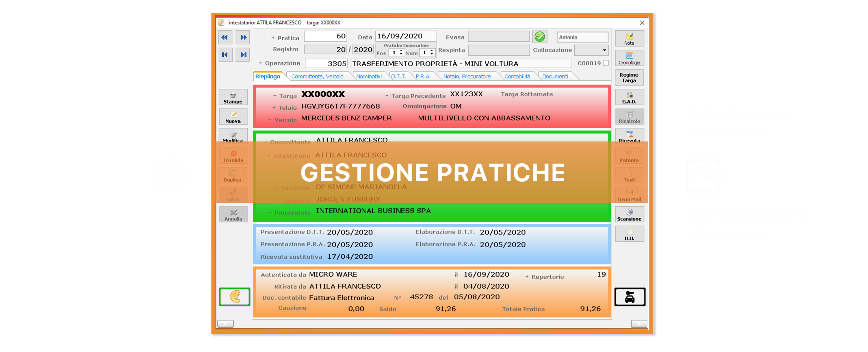
Task: Increase the Pos spinner value
Action: coord(401,51)
